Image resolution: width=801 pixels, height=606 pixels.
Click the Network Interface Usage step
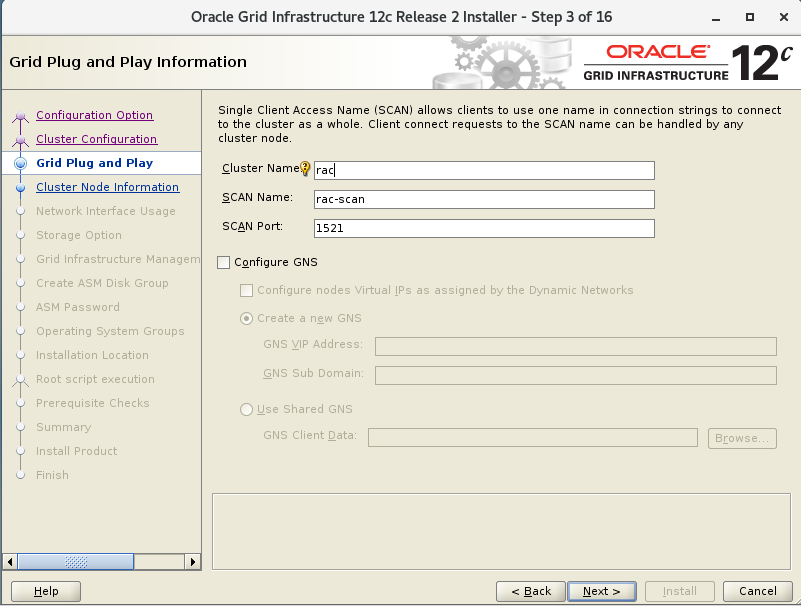106,211
